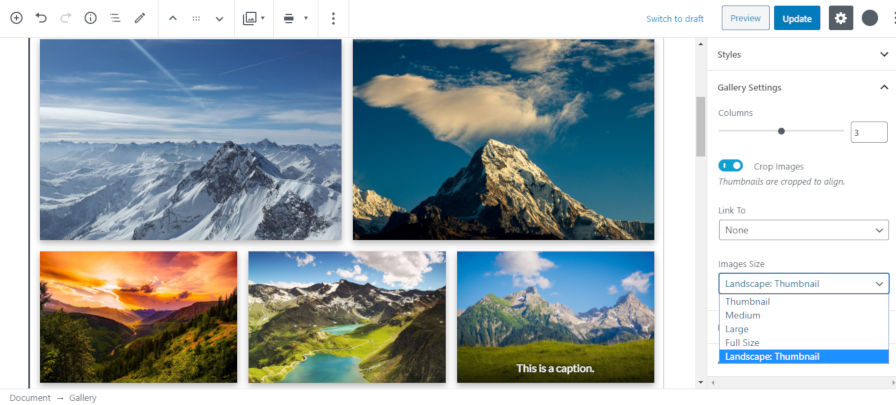This screenshot has width=896, height=405.
Task: Click the Gallery breadcrumb
Action: pos(83,398)
